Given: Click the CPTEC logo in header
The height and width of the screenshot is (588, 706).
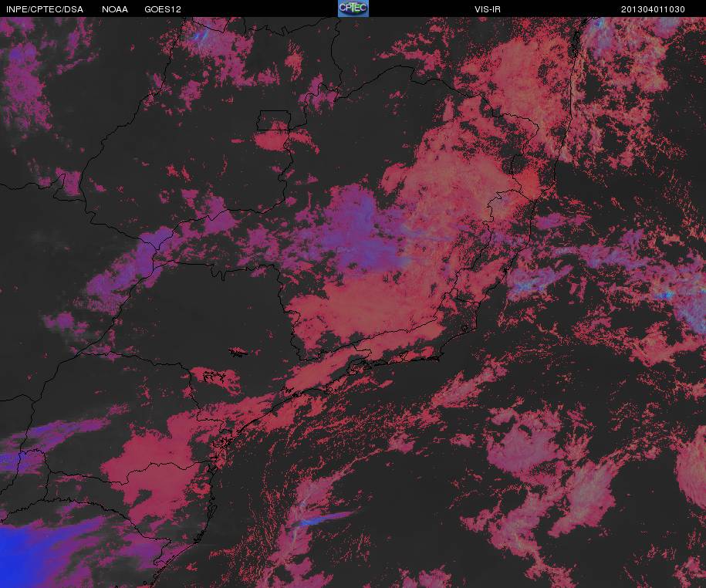Looking at the screenshot, I should tap(353, 8).
